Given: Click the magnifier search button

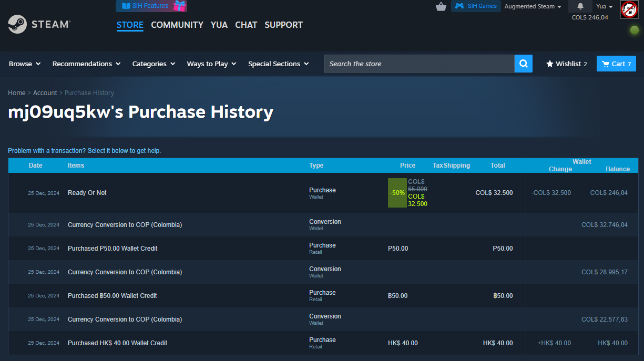Looking at the screenshot, I should [x=524, y=64].
